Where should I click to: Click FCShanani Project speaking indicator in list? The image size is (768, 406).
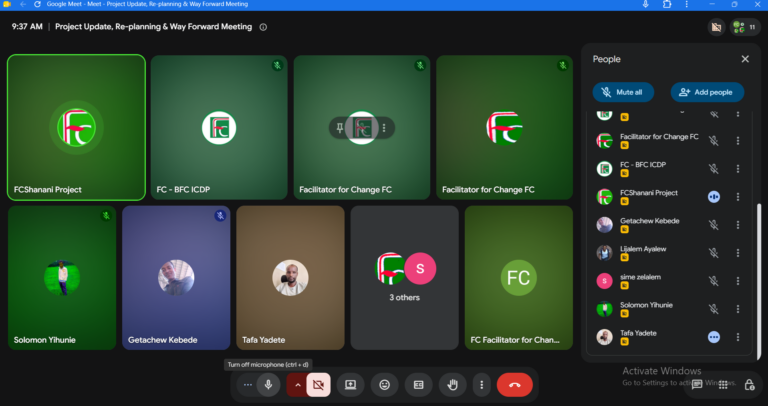pos(714,197)
